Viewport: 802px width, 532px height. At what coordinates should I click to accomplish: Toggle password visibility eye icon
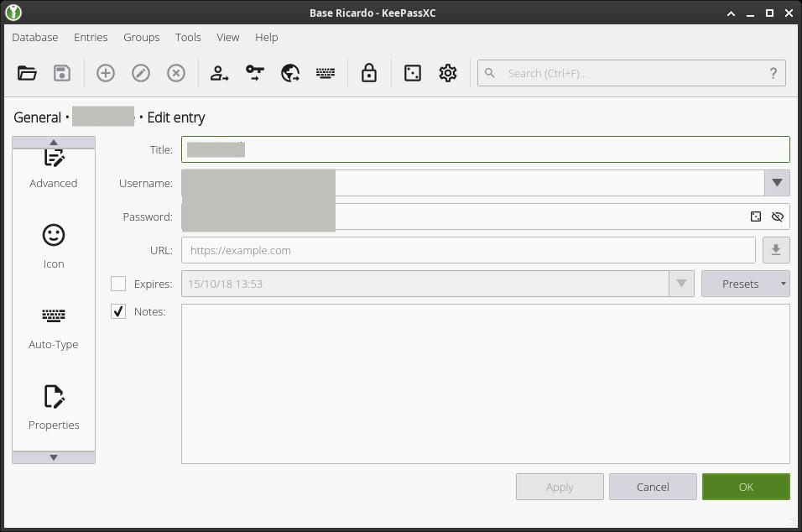[778, 216]
